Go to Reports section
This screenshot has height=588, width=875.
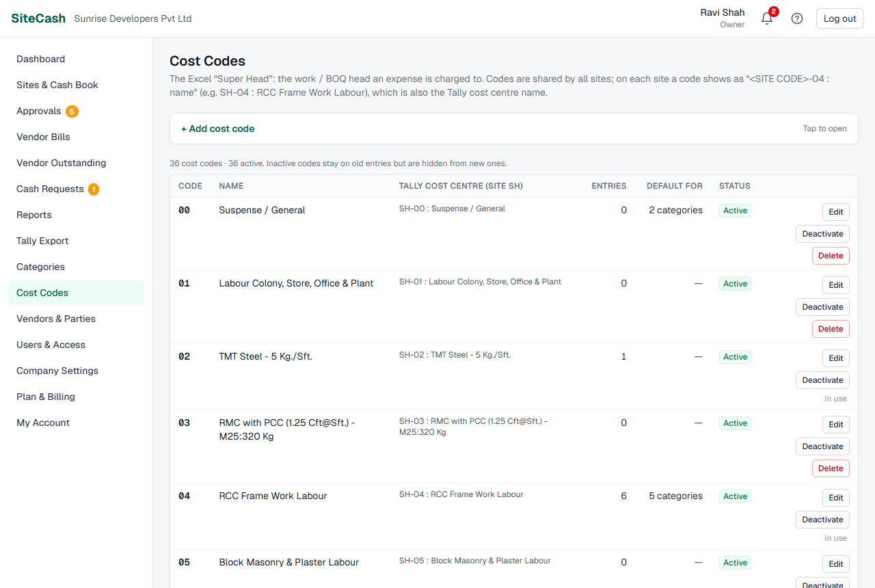[76, 215]
